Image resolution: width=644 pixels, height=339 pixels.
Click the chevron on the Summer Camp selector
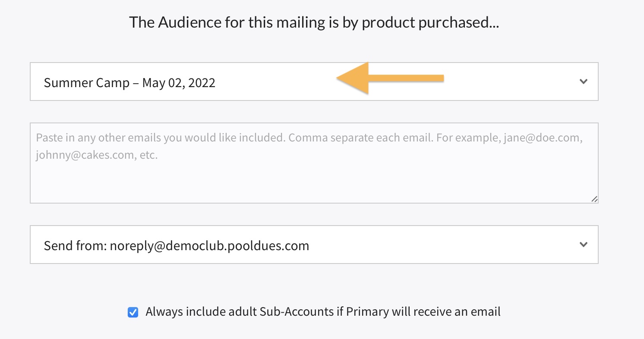pyautogui.click(x=584, y=82)
